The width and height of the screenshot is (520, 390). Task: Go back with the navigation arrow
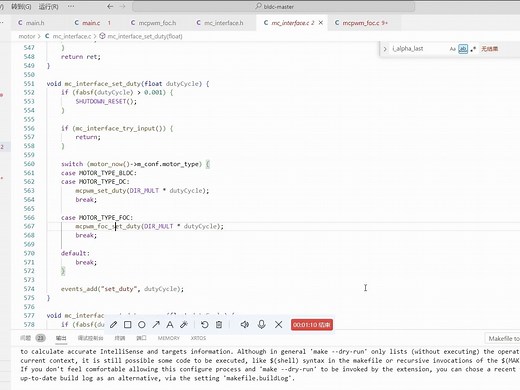tap(110, 6)
